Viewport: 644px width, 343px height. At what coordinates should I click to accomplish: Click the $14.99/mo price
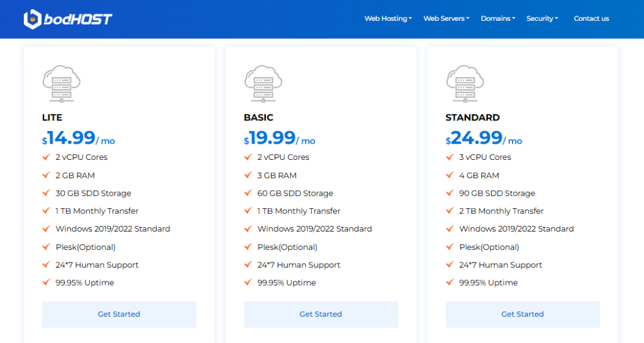coord(79,138)
